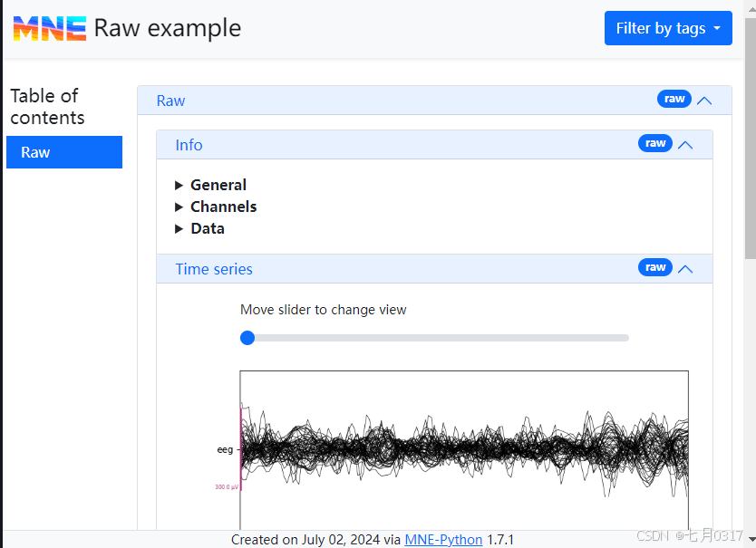This screenshot has height=548, width=756.
Task: Click the Raw section header title
Action: click(x=170, y=101)
